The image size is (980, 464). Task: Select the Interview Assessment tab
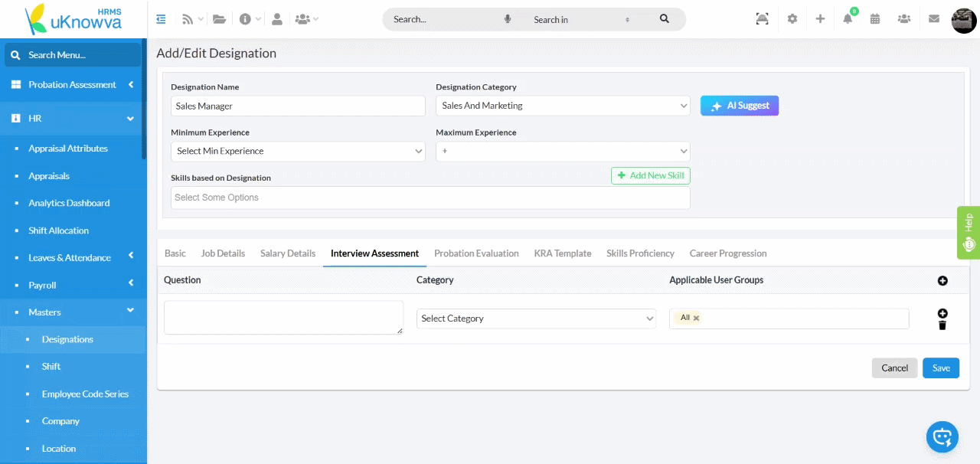point(374,253)
